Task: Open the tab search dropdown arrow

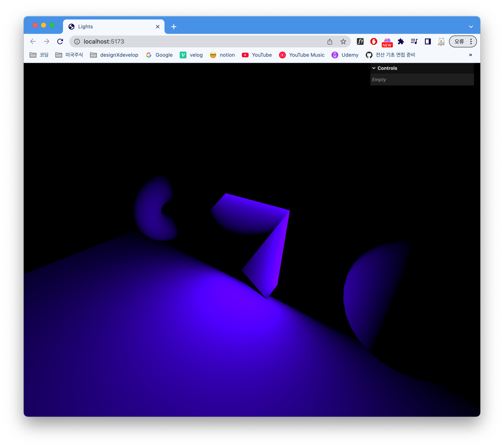Action: click(x=471, y=27)
